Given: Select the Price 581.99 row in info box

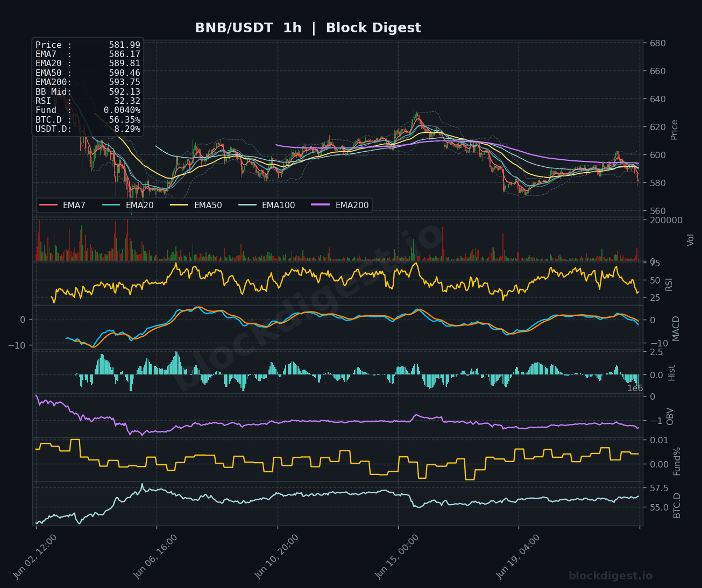Looking at the screenshot, I should click(88, 45).
